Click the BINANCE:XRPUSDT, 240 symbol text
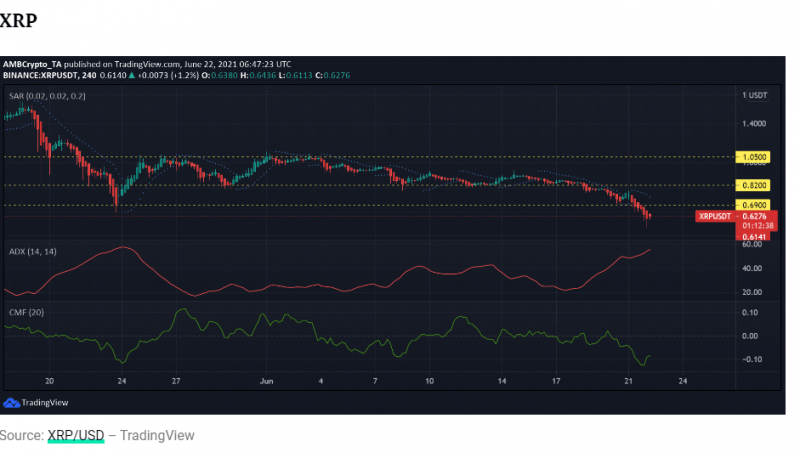This screenshot has width=800, height=458. point(49,75)
